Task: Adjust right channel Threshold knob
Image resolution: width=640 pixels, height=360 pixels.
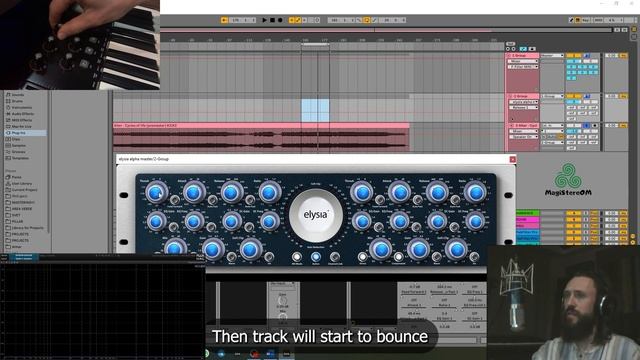Action: (x=361, y=193)
